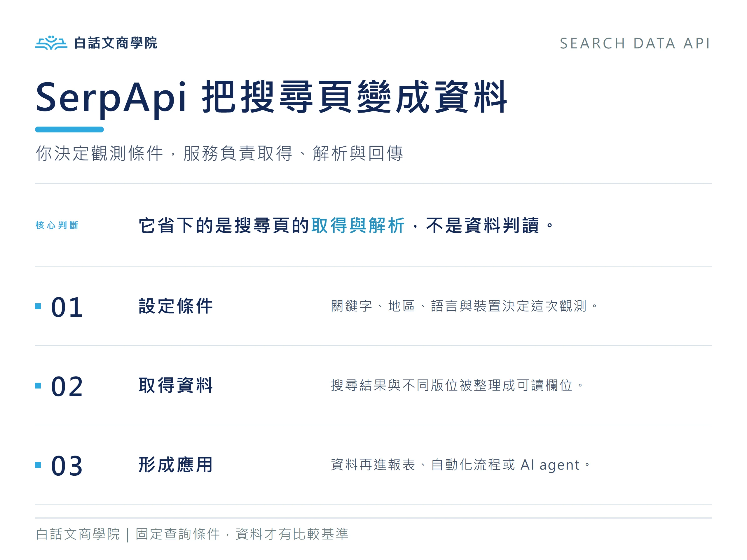Click the heading 取得資料
This screenshot has height=560, width=747.
tap(176, 386)
